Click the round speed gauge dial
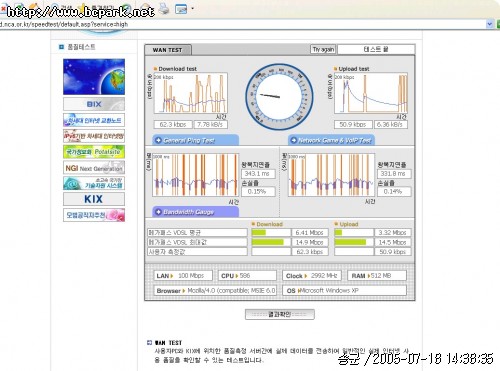 279,97
